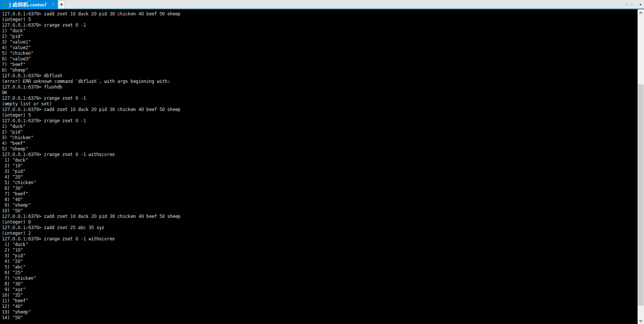This screenshot has height=324, width=644.
Task: Click the row 12) "40"
Action: click(x=12, y=306)
